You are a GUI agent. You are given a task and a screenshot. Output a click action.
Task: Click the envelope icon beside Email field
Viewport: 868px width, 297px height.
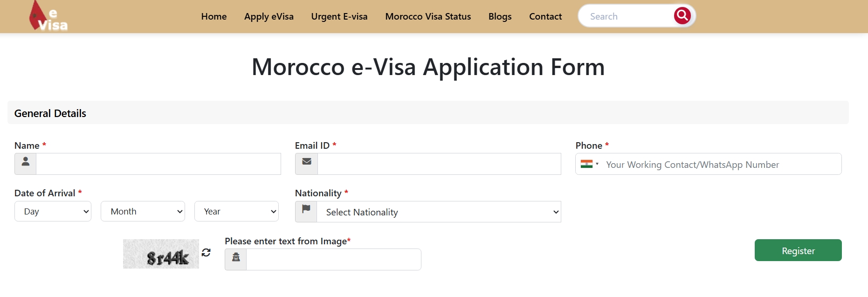pos(306,164)
